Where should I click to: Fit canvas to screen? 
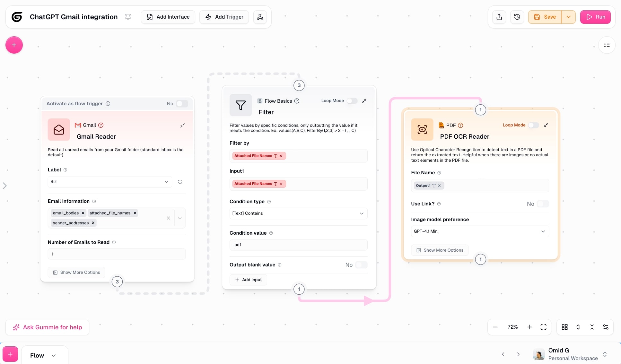[x=543, y=327]
